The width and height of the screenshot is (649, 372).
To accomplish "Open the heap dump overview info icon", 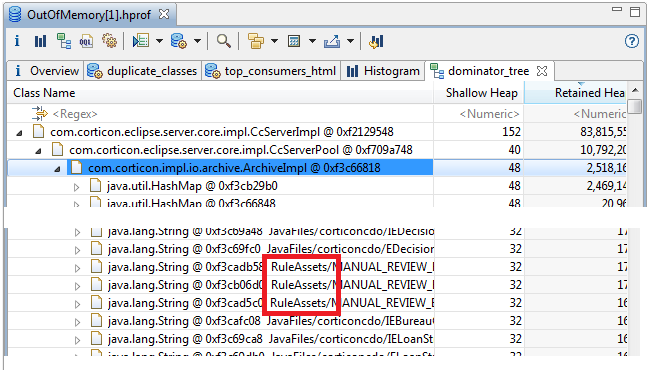I will pos(17,41).
